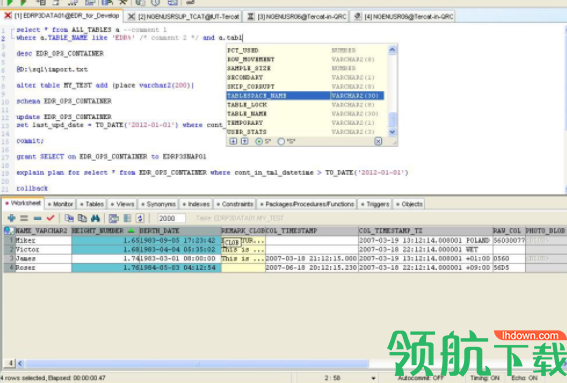The image size is (567, 383).
Task: Select the first radio option in autocomplete popup
Action: tap(259, 142)
